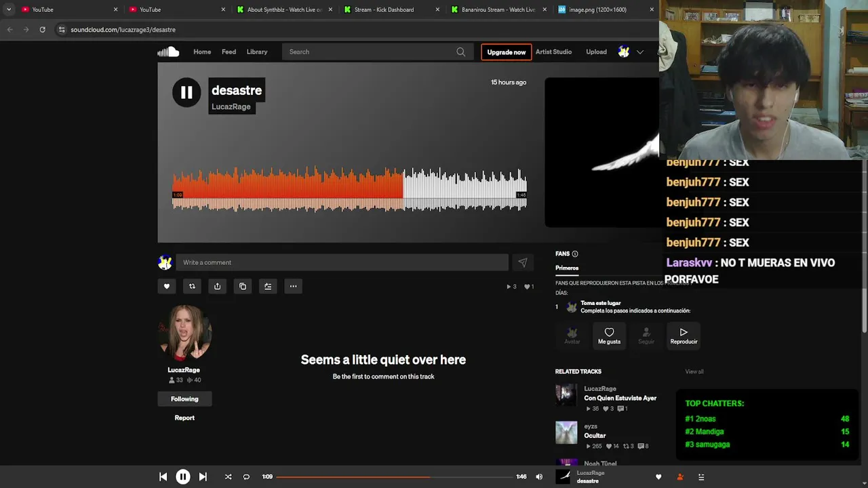Share the track using share icon
The width and height of the screenshot is (868, 488).
[x=217, y=286]
